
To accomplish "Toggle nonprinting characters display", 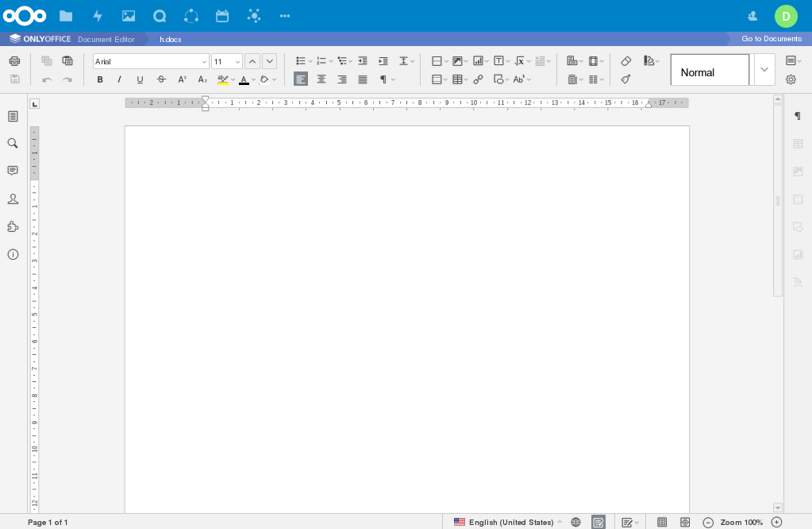I will pos(383,79).
